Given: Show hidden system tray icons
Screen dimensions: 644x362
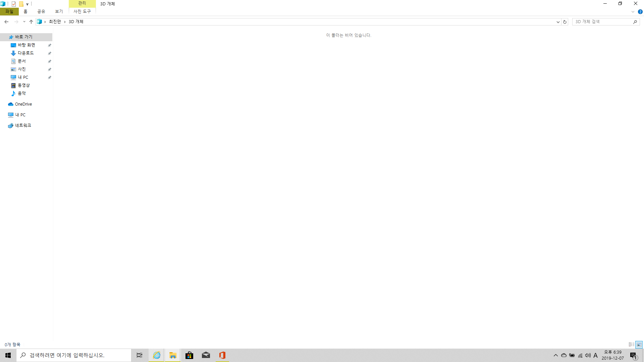Looking at the screenshot, I should [556, 355].
